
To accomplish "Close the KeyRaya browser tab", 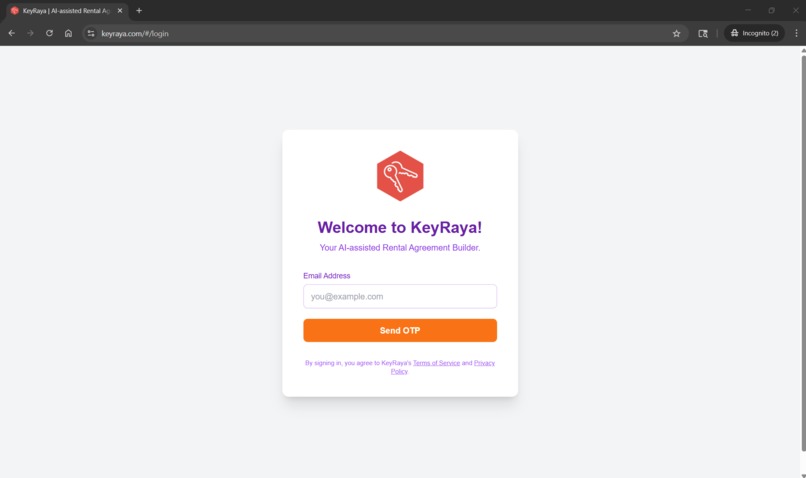I will (x=120, y=11).
